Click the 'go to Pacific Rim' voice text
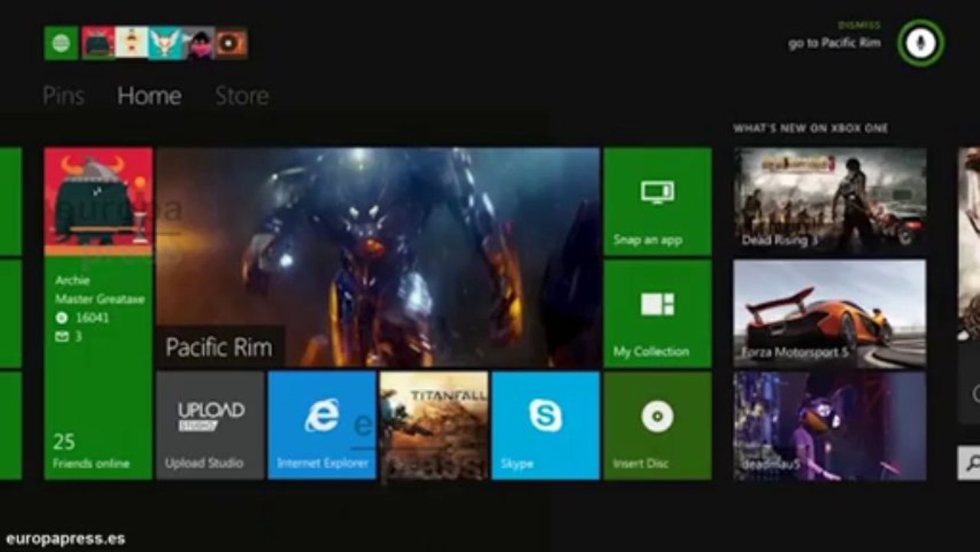This screenshot has width=980, height=552. tap(834, 43)
